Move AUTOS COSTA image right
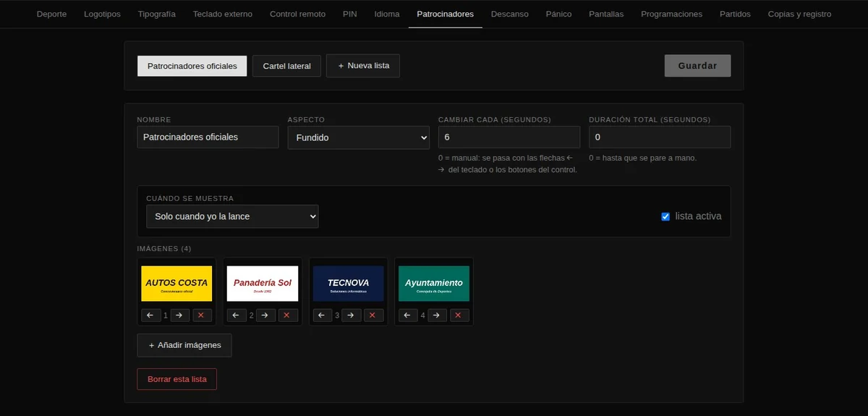The height and width of the screenshot is (416, 868). (x=180, y=315)
